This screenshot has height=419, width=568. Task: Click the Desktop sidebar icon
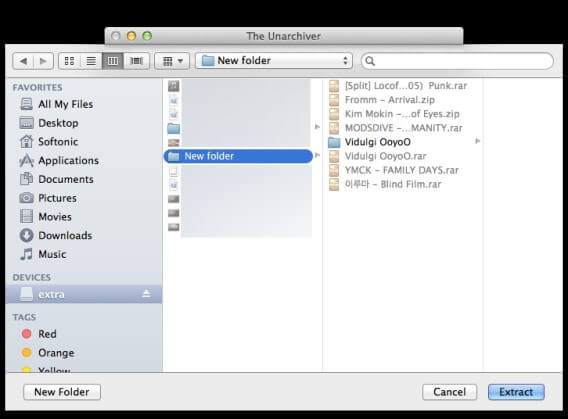click(x=26, y=123)
